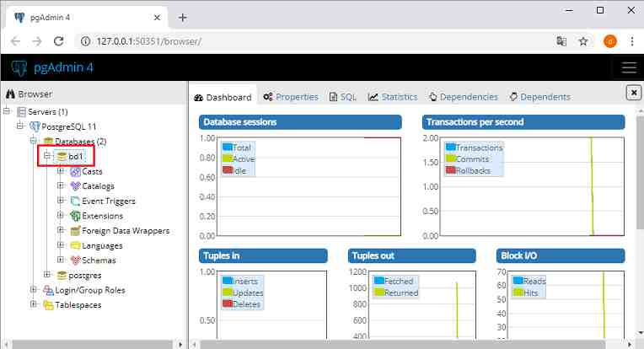Collapse the bd1 database node
The height and width of the screenshot is (349, 644).
47,156
